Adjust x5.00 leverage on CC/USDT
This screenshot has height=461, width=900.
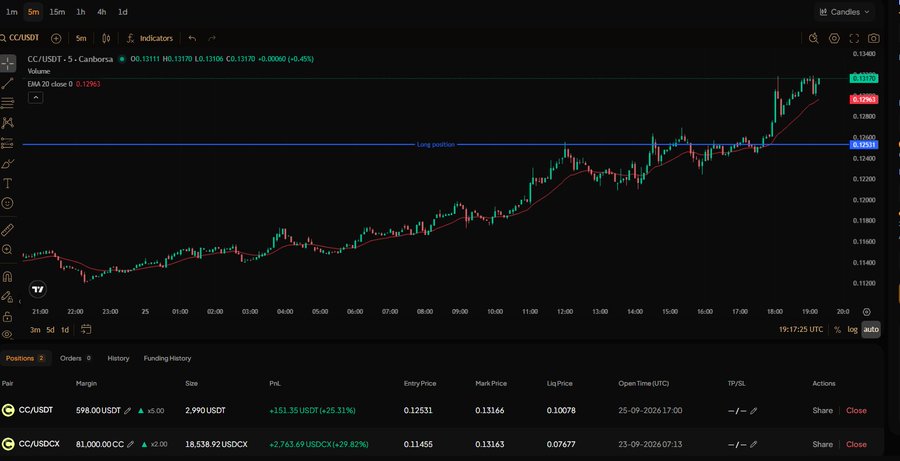point(151,410)
